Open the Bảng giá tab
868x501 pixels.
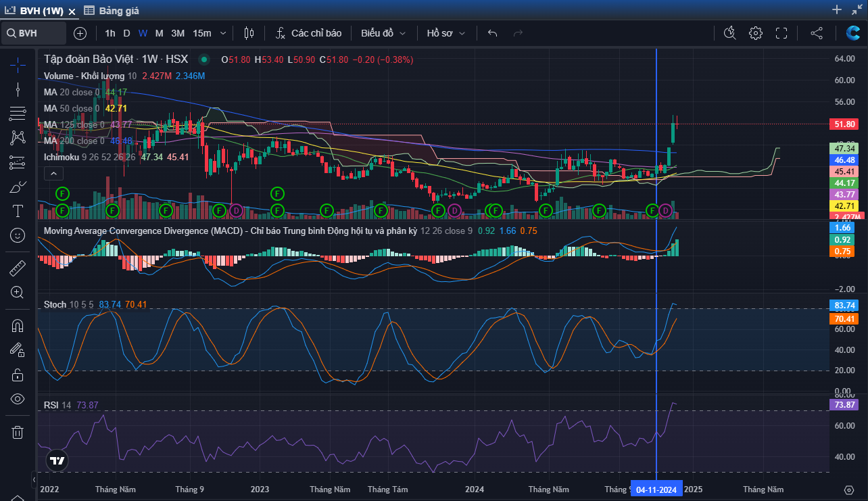pyautogui.click(x=112, y=11)
